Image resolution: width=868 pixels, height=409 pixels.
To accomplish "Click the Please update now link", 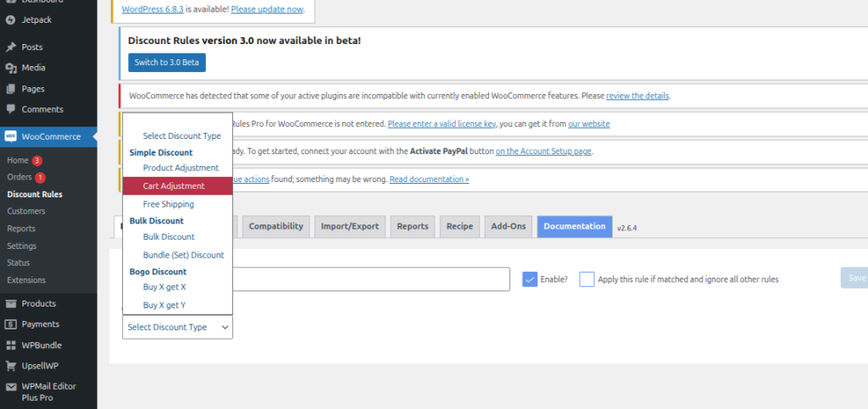I will click(267, 9).
